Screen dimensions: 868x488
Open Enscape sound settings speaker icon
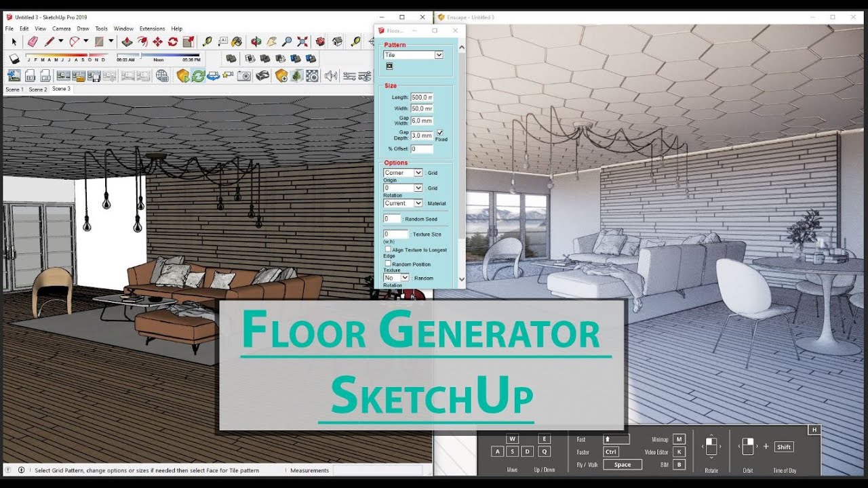click(331, 75)
